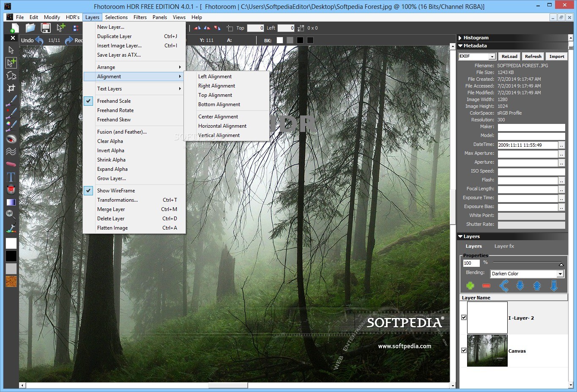Open the Blending mode dropdown
This screenshot has width=577, height=392.
(560, 274)
